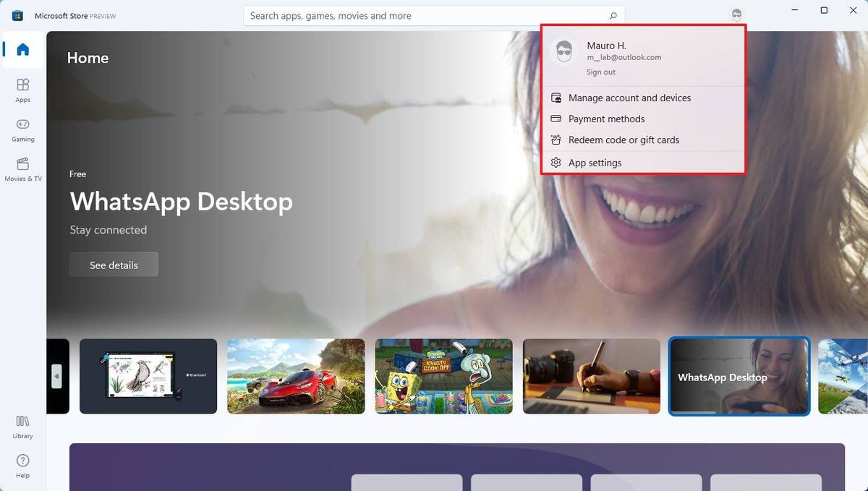This screenshot has height=491, width=868.
Task: Click the account avatar in the title bar
Action: pos(736,14)
